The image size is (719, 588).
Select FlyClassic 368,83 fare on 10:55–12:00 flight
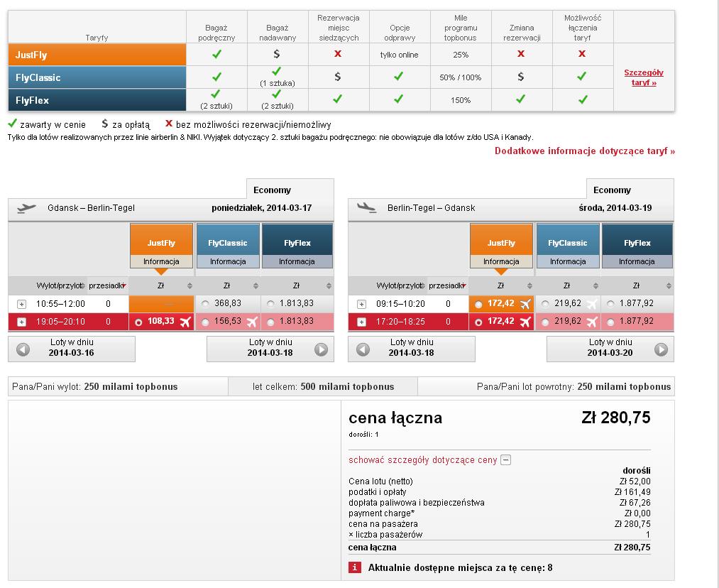tap(205, 304)
